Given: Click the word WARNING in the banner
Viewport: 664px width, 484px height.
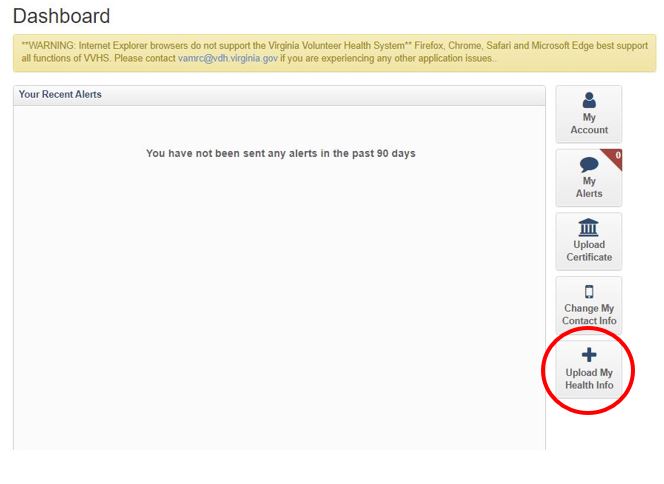Looking at the screenshot, I should 52,46.
